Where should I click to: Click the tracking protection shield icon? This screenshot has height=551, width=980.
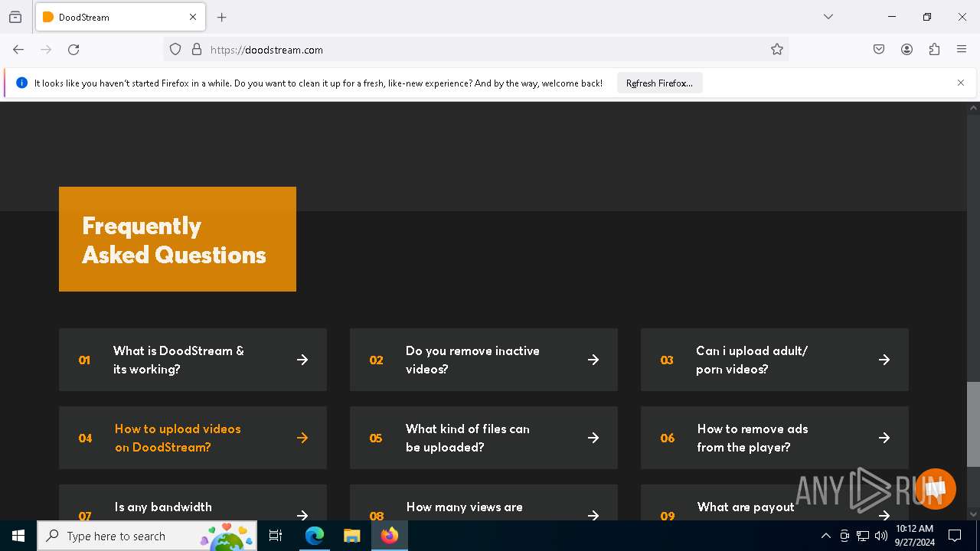175,50
